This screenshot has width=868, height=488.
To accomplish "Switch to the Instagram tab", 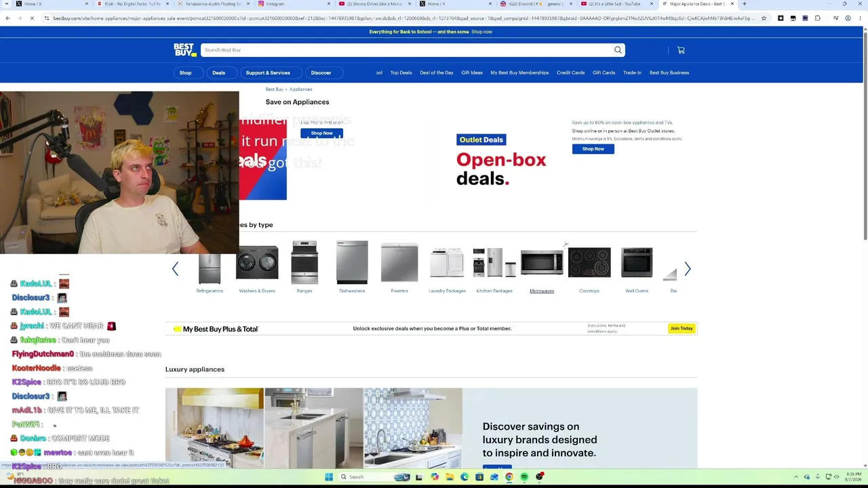I will [x=293, y=4].
